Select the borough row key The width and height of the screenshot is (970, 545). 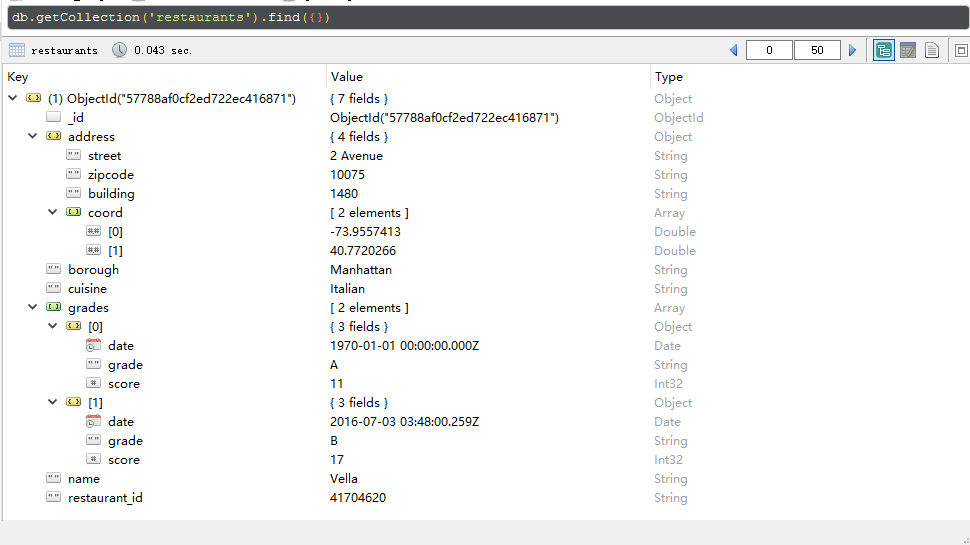pos(93,270)
